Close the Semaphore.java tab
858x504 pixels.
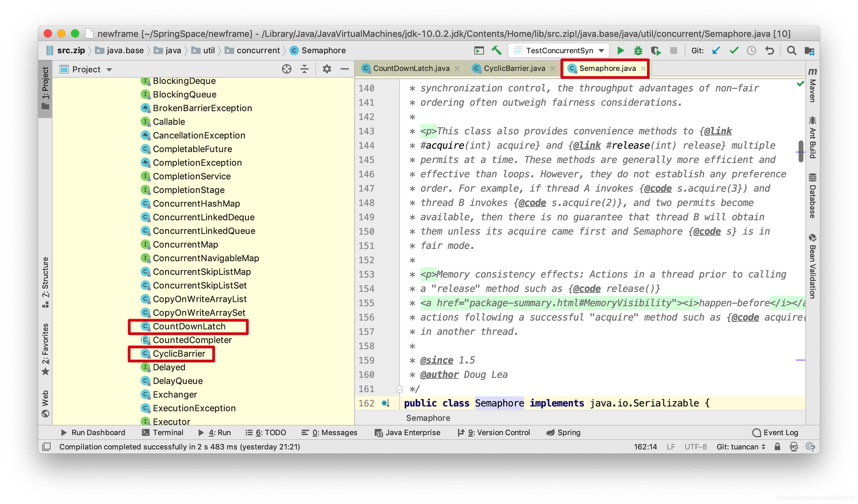pos(643,69)
